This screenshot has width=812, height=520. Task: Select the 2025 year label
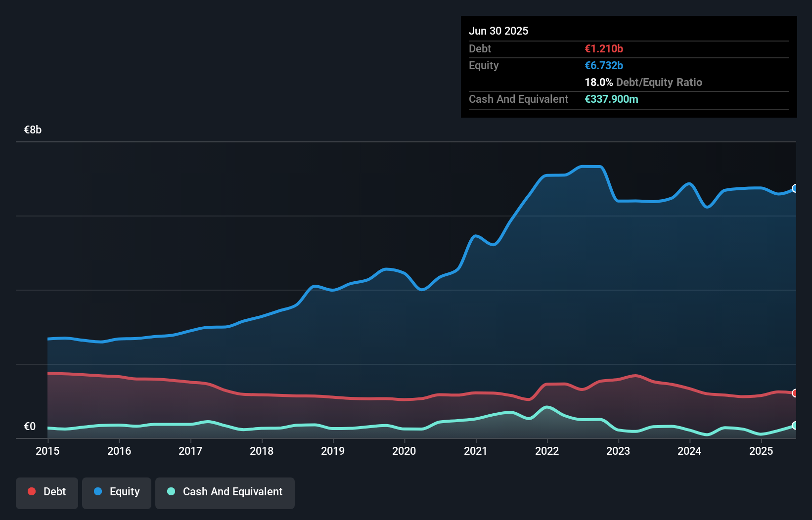point(761,451)
